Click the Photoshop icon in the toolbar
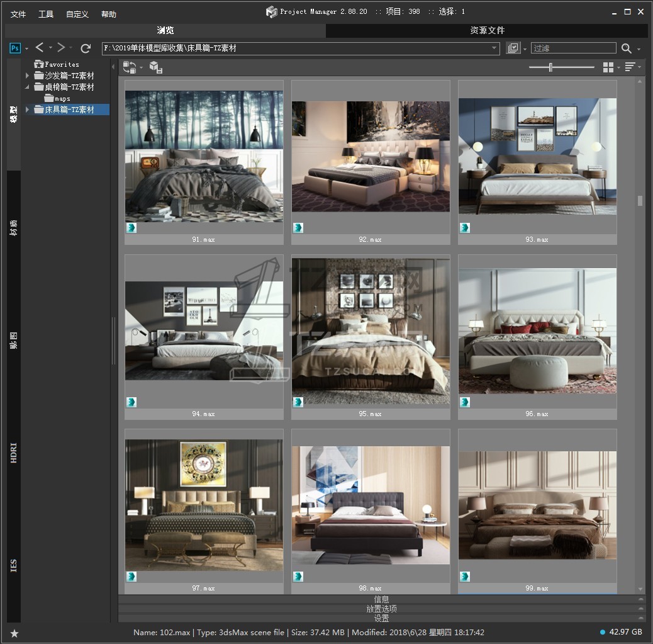Viewport: 653px width, 644px height. click(15, 48)
